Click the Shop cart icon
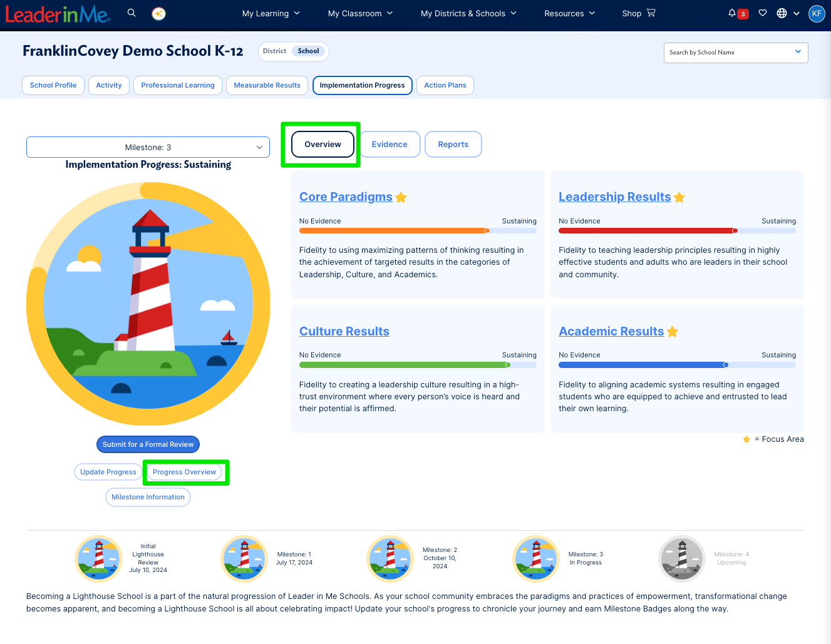Screen dimensions: 831x644 [651, 13]
